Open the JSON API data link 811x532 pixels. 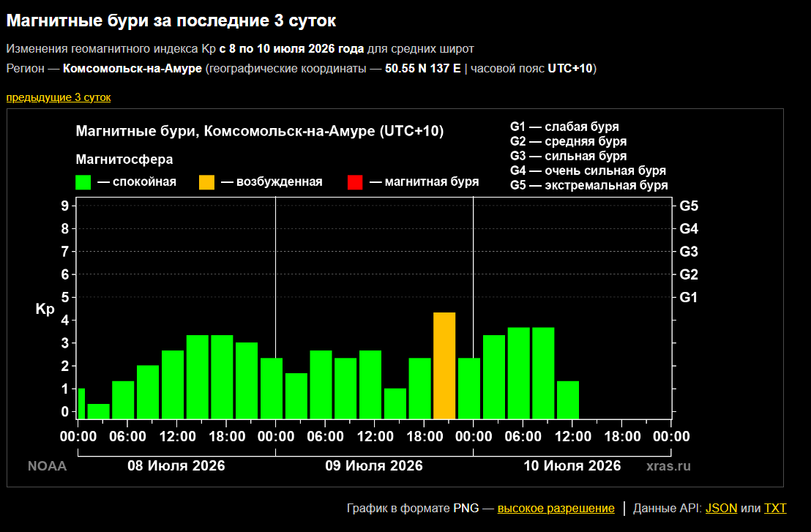click(x=721, y=509)
